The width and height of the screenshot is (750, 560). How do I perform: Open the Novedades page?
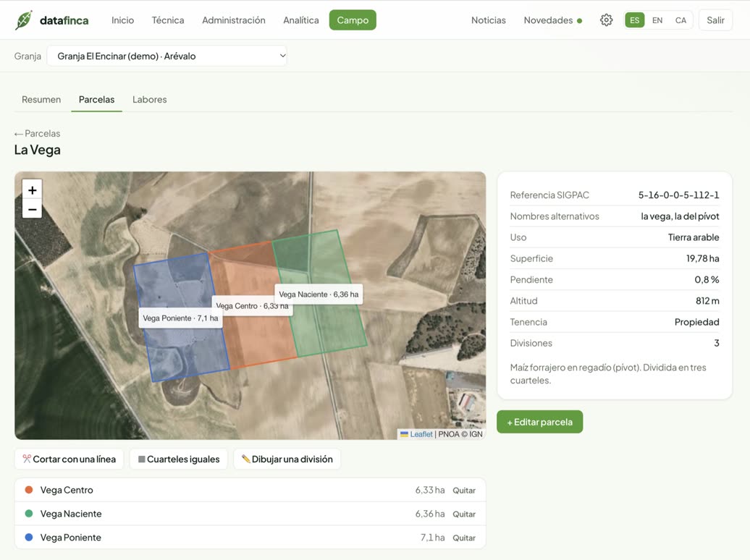click(548, 20)
